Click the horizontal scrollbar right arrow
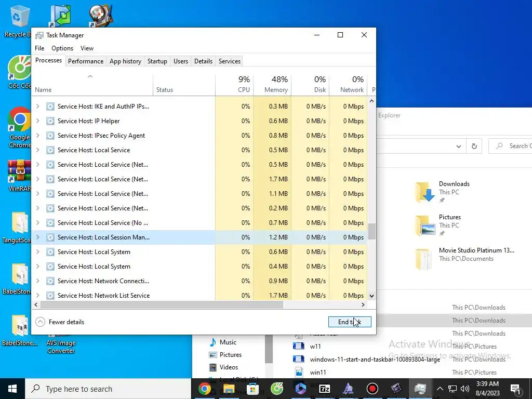 coord(363,304)
